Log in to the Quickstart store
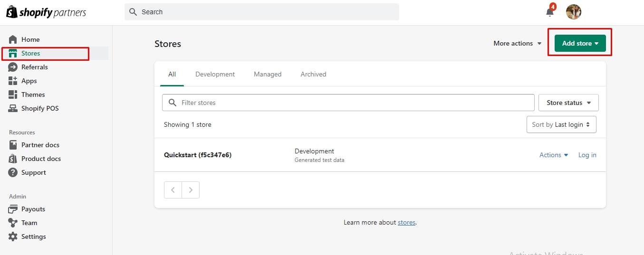Image resolution: width=644 pixels, height=255 pixels. tap(587, 155)
